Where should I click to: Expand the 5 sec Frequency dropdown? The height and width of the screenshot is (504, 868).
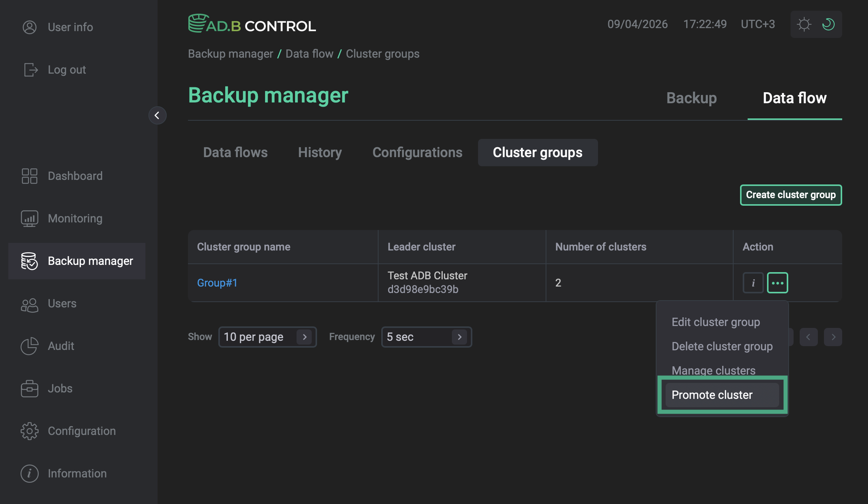[426, 337]
